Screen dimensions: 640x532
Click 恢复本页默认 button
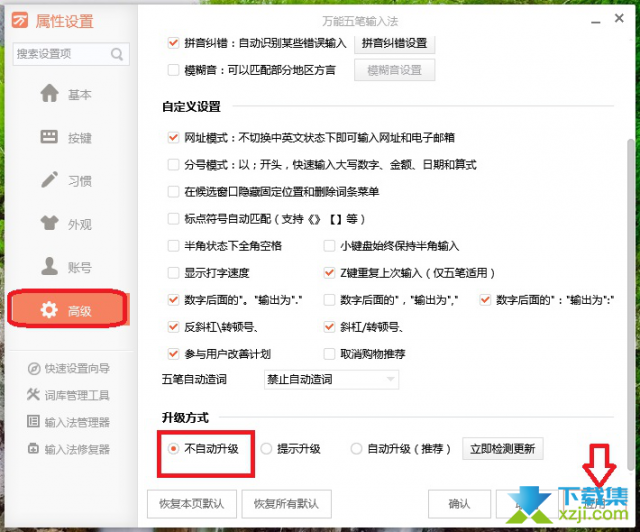pyautogui.click(x=191, y=504)
